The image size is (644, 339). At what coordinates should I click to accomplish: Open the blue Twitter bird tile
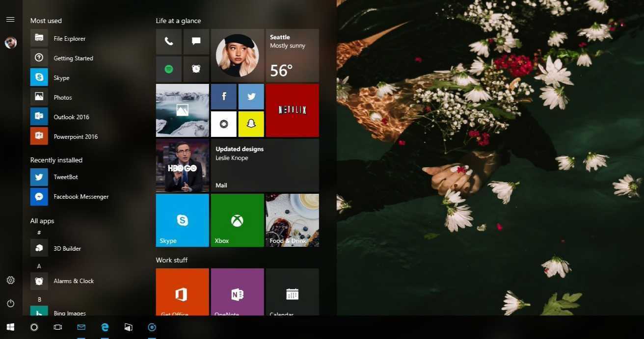point(251,97)
